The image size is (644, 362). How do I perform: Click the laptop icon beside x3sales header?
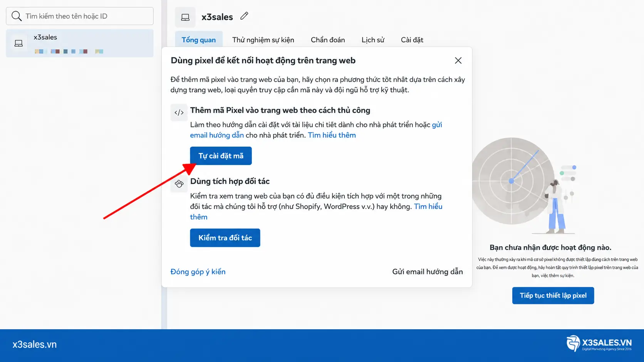185,17
